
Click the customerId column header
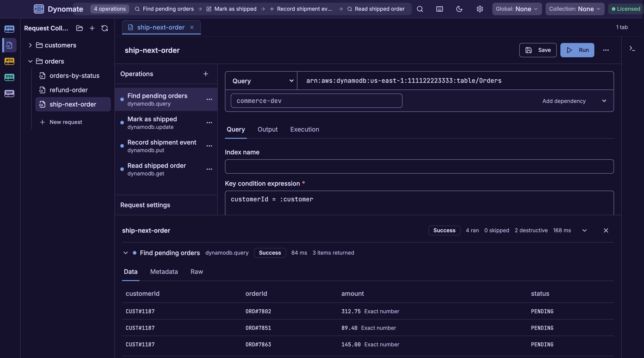click(142, 294)
